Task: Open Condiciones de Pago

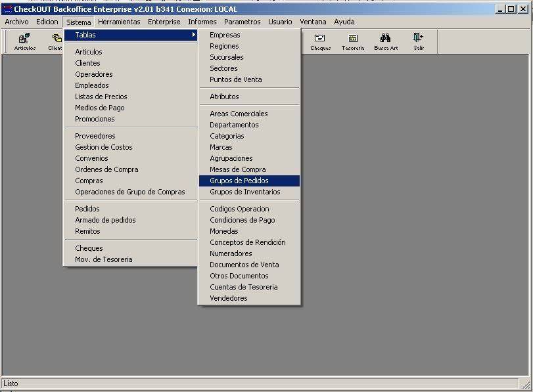Action: click(x=249, y=220)
